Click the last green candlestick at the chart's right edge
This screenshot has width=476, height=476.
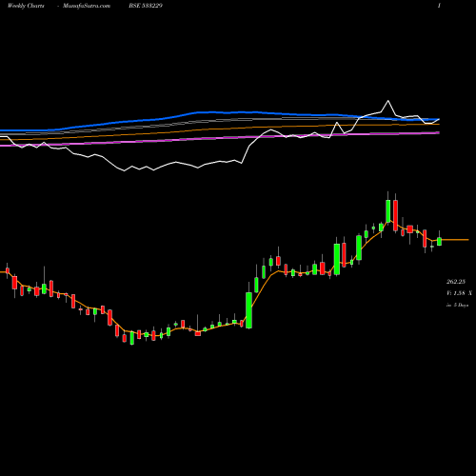click(x=439, y=241)
